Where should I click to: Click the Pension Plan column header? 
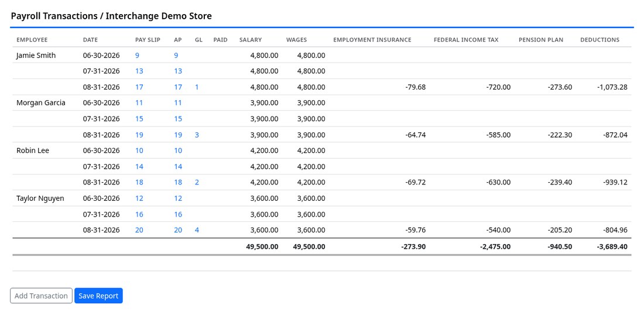pyautogui.click(x=541, y=40)
